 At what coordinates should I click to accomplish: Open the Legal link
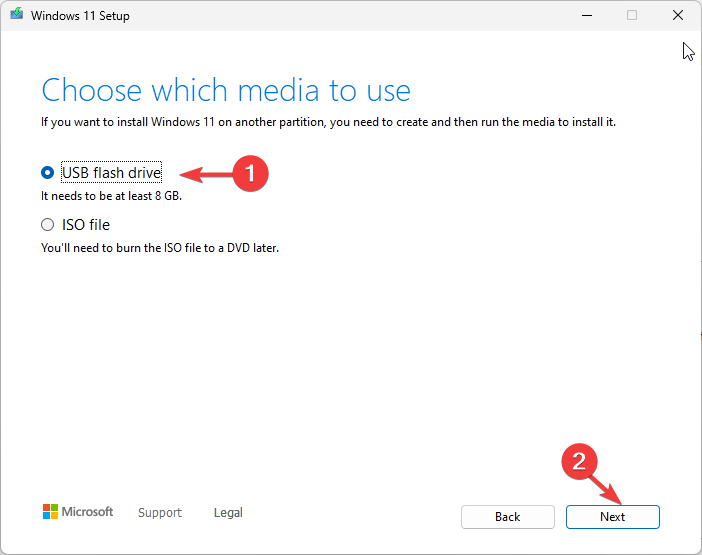[228, 512]
